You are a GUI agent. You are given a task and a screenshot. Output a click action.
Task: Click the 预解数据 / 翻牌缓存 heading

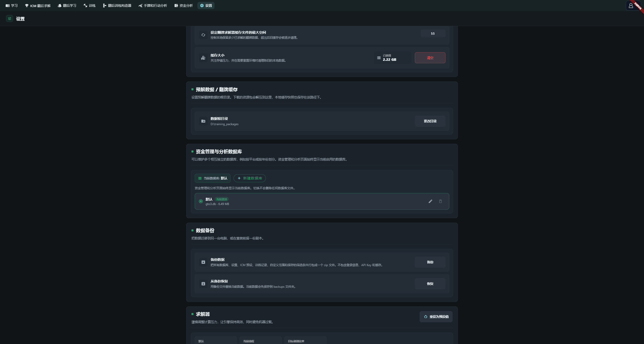[217, 90]
